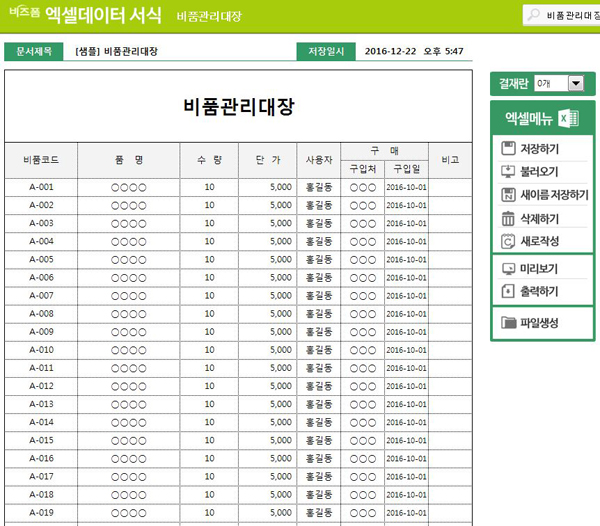Click the 구입처 column header
The width and height of the screenshot is (600, 526).
(x=362, y=169)
